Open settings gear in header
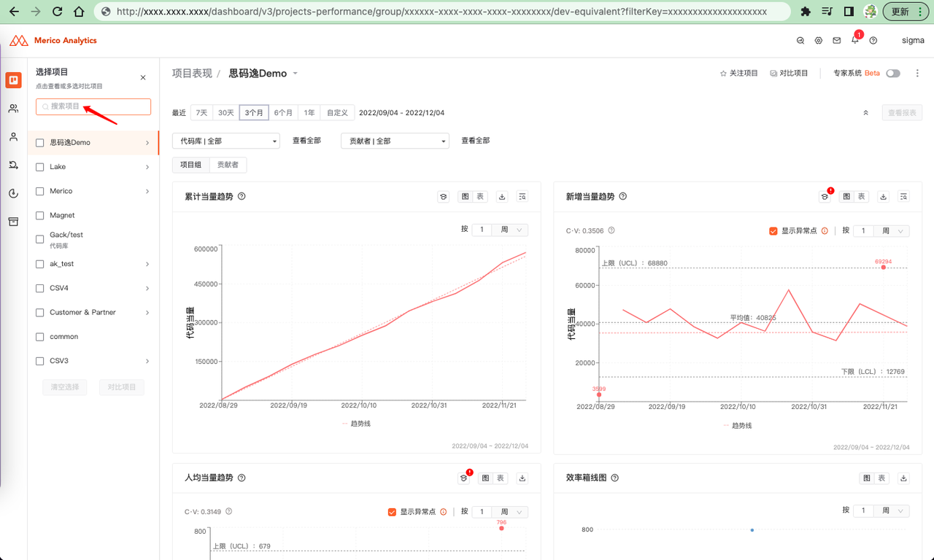This screenshot has width=934, height=560. point(819,41)
